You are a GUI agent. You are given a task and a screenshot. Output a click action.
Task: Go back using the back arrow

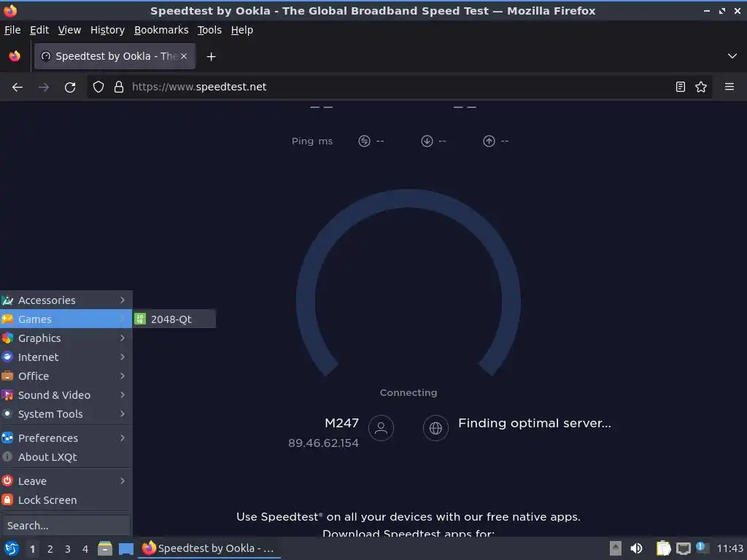[x=18, y=87]
